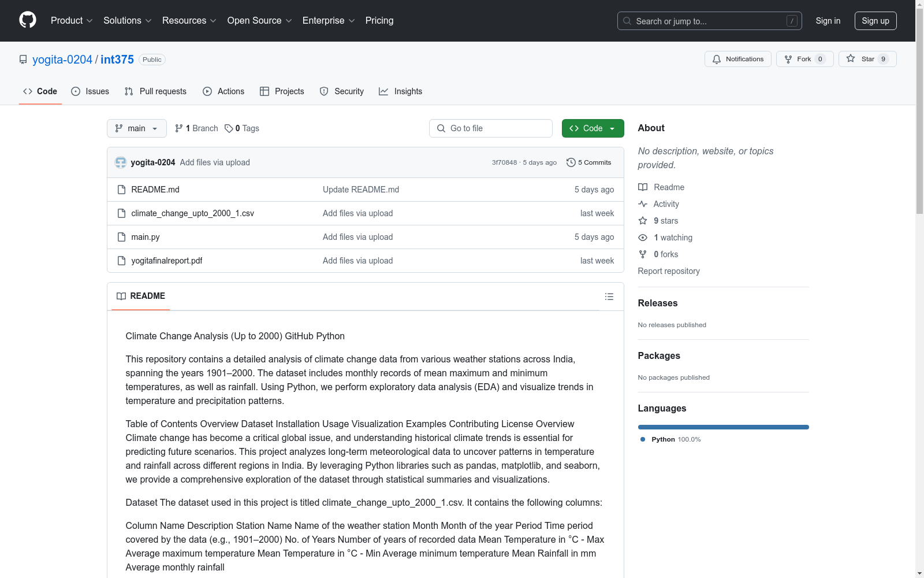Screen dimensions: 924x578
Task: Expand the Solutions menu
Action: pos(128,20)
